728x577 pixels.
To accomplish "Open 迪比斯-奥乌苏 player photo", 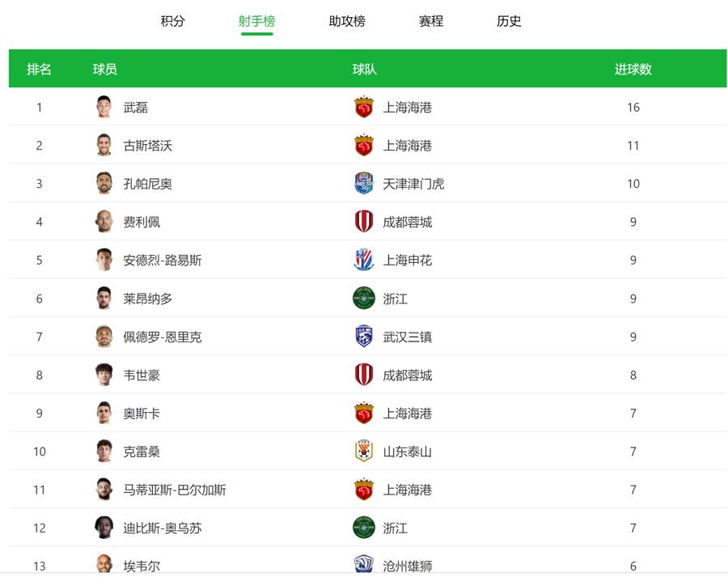I will [x=104, y=528].
